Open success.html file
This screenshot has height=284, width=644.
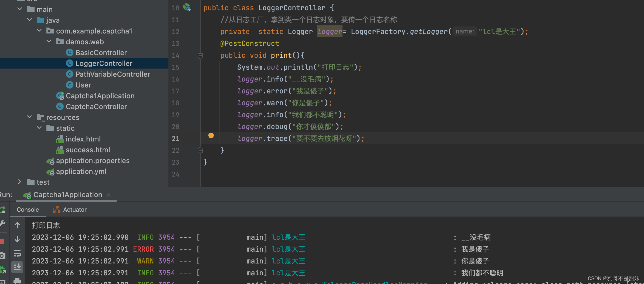[x=88, y=150]
